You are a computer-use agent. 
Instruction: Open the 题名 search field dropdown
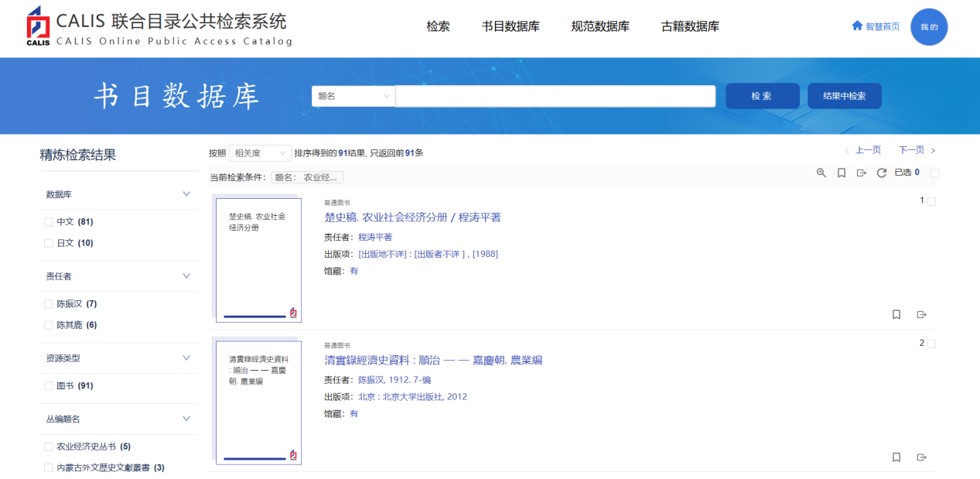click(353, 96)
